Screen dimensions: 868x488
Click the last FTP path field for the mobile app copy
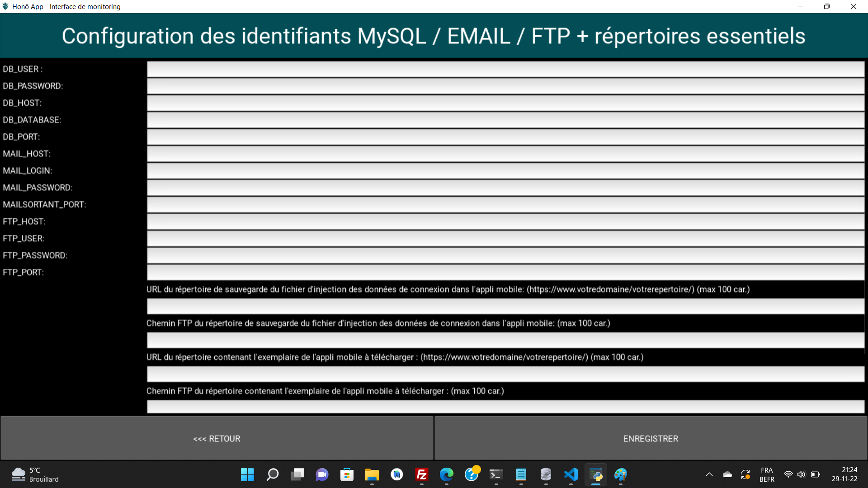[x=505, y=406]
